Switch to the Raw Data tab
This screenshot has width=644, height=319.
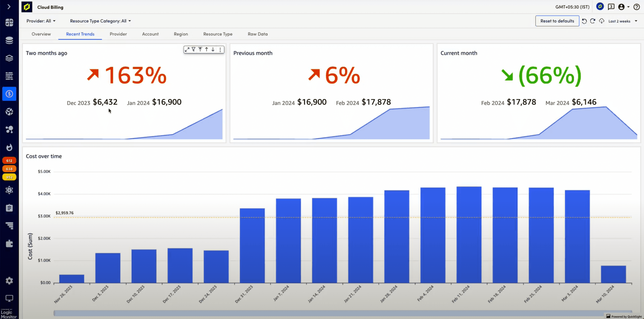pos(257,34)
